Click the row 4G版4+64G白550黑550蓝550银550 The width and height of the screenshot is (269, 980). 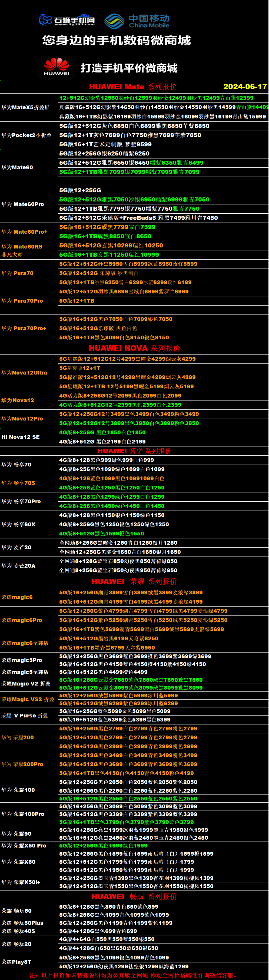tap(164, 939)
